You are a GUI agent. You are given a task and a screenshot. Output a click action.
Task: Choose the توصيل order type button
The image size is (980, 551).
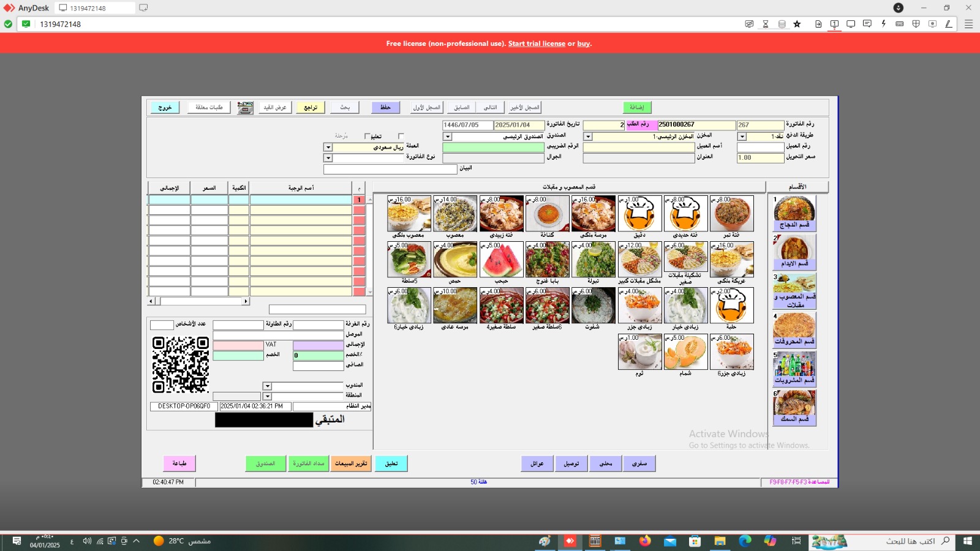[571, 463]
